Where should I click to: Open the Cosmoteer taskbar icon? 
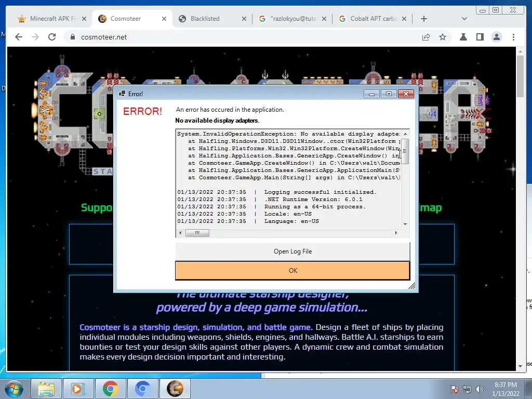tap(175, 389)
